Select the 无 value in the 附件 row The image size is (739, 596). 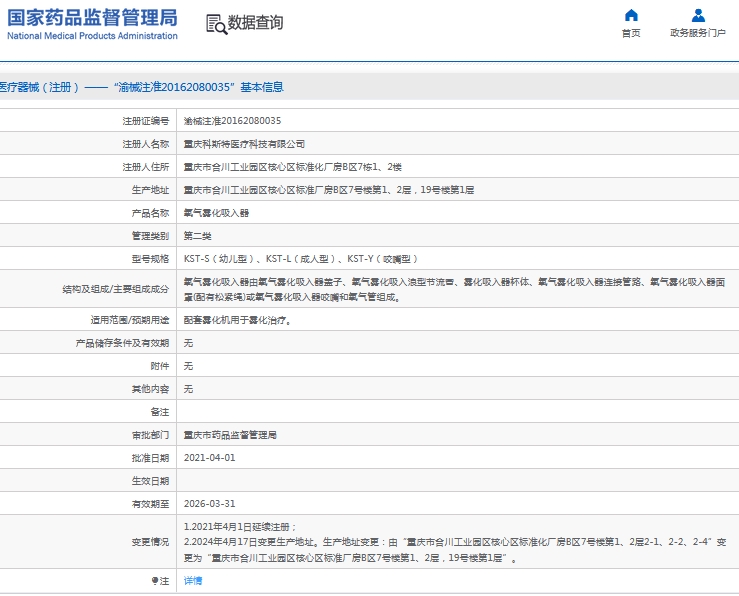pyautogui.click(x=188, y=366)
